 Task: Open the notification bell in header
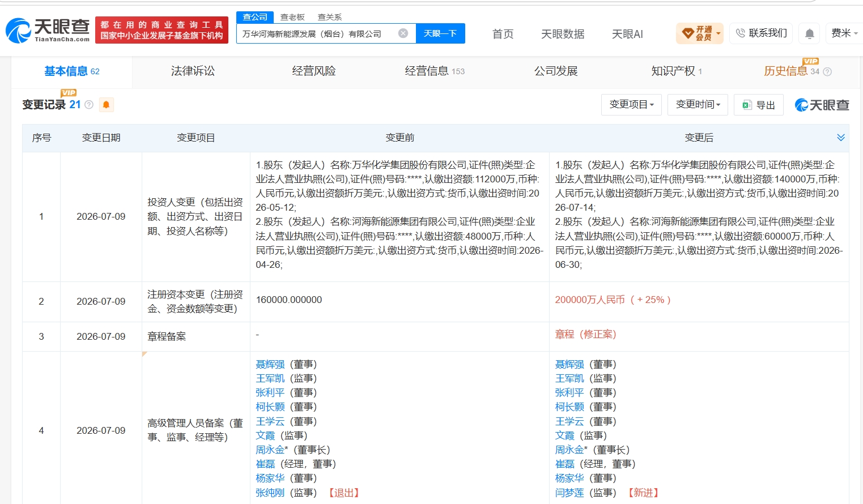[x=810, y=34]
